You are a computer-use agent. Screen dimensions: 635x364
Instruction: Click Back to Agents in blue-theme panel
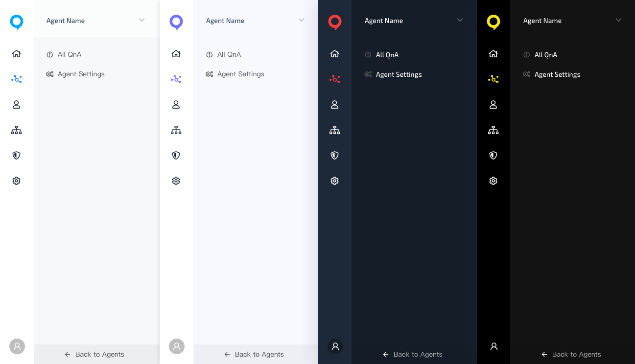point(95,355)
